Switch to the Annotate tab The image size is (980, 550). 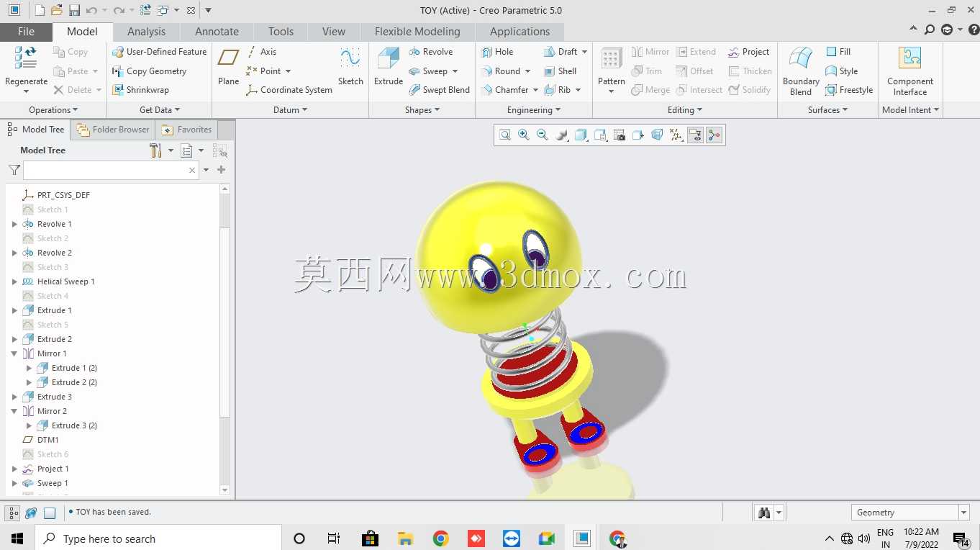click(217, 32)
